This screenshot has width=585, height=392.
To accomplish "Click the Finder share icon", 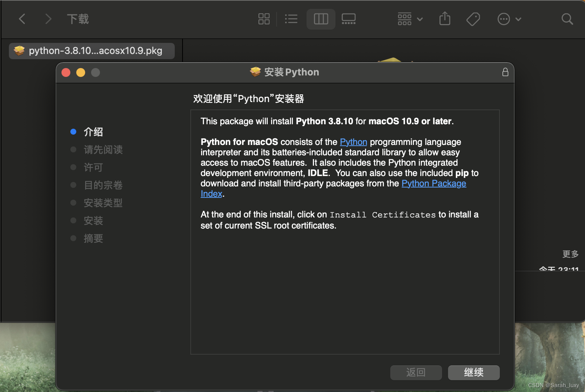I will 445,18.
